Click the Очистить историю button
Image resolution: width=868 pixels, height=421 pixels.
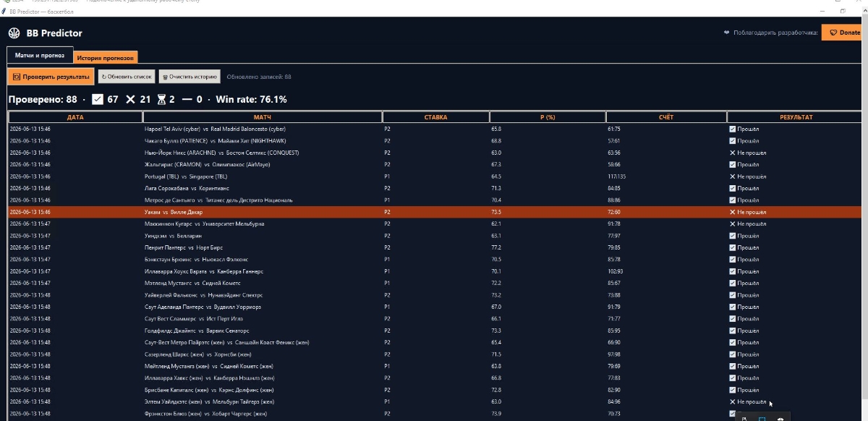pos(189,77)
